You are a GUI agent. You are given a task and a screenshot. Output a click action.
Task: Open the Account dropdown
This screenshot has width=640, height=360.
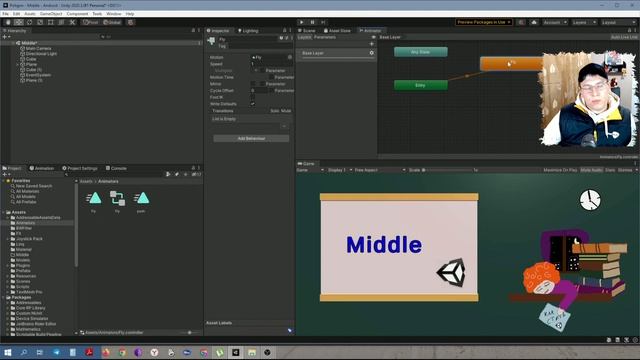point(555,22)
